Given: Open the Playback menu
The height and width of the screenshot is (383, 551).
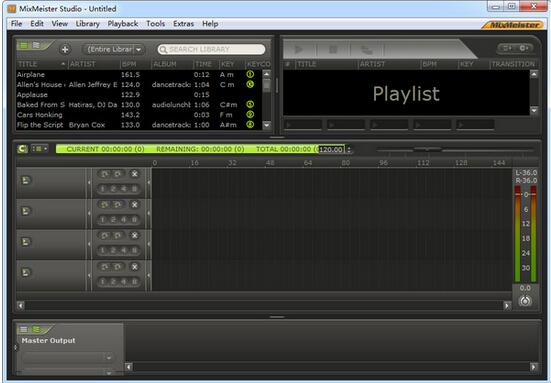Looking at the screenshot, I should (123, 24).
